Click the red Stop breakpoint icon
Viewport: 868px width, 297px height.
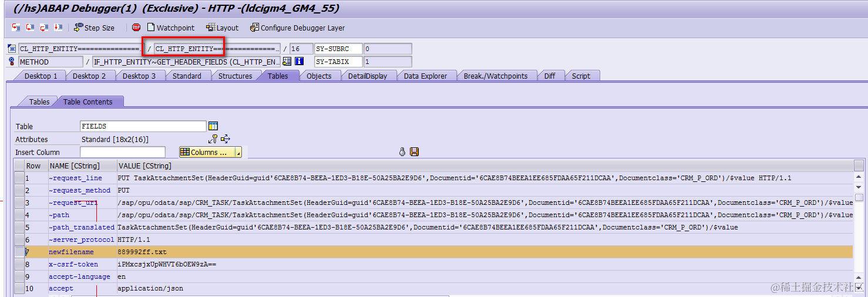click(136, 28)
